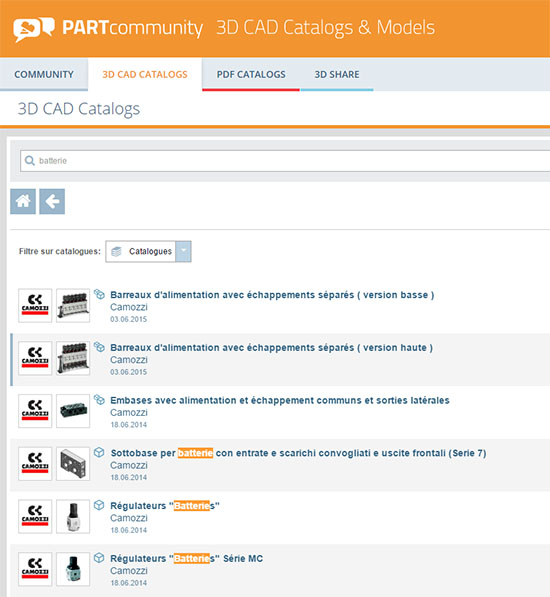Click the 'Filtre sur catalogues:' label
The image size is (550, 597).
[60, 251]
